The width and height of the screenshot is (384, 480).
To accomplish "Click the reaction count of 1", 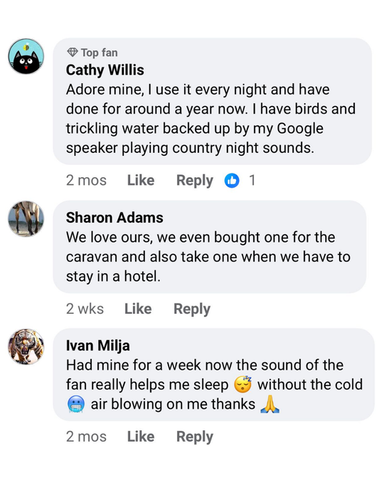I will (252, 180).
